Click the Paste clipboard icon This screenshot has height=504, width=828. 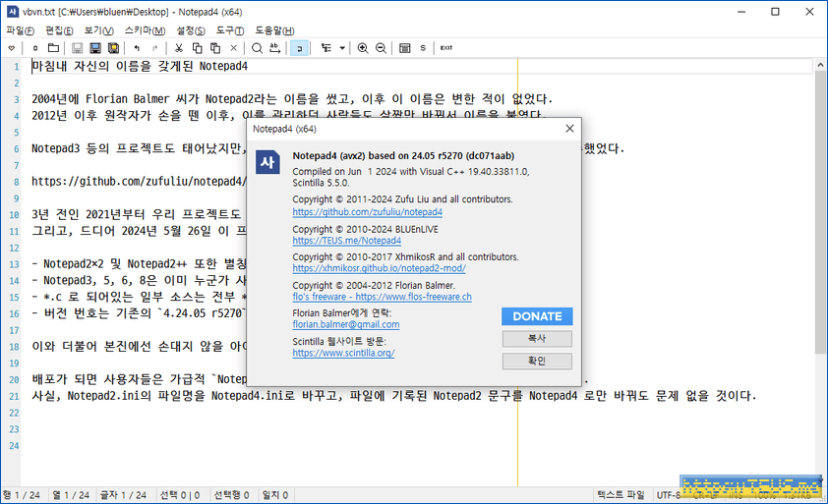pyautogui.click(x=215, y=48)
